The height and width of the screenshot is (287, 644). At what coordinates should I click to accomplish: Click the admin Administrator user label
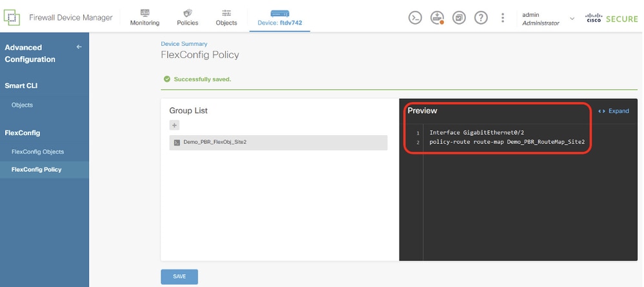tap(541, 19)
